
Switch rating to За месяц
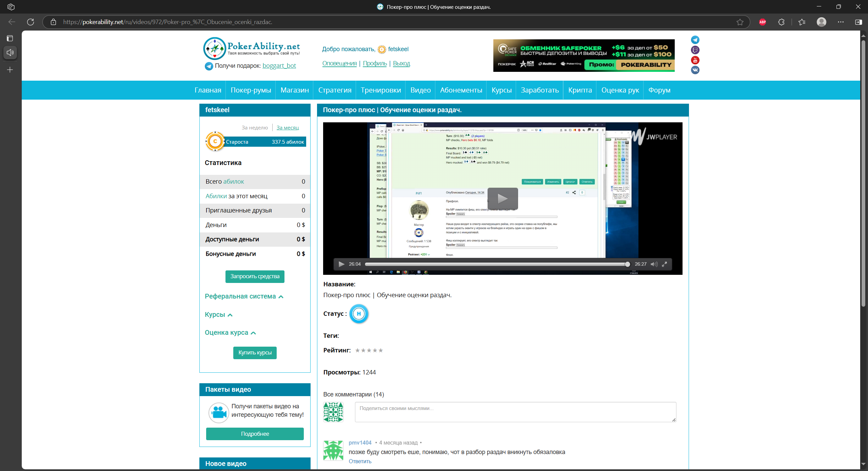pos(288,128)
